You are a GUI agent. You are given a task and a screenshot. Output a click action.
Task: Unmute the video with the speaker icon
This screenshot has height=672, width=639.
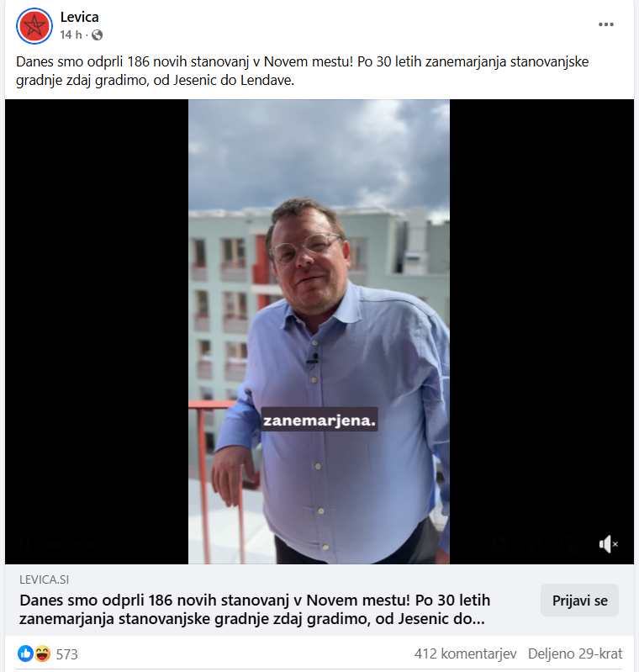pos(608,544)
